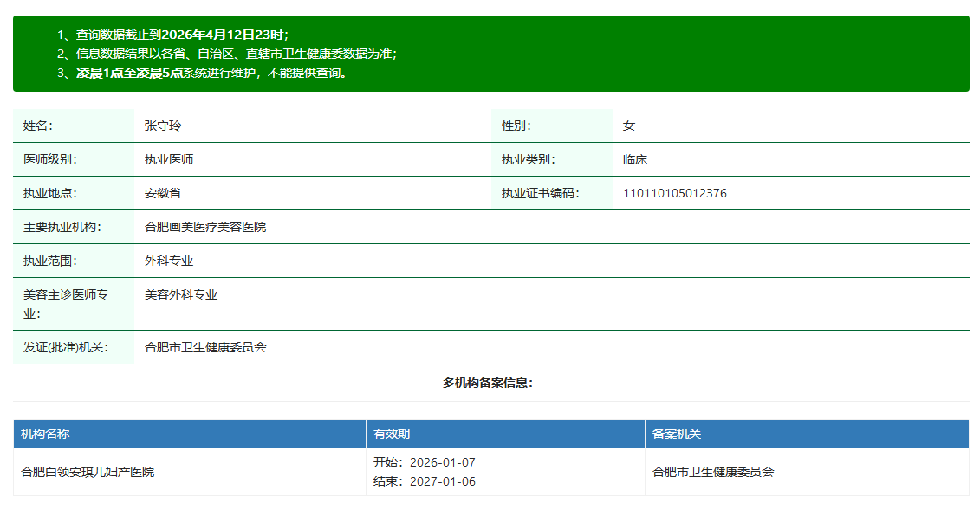This screenshot has height=522, width=980.
Task: Click the 执业类别 label
Action: [x=529, y=159]
